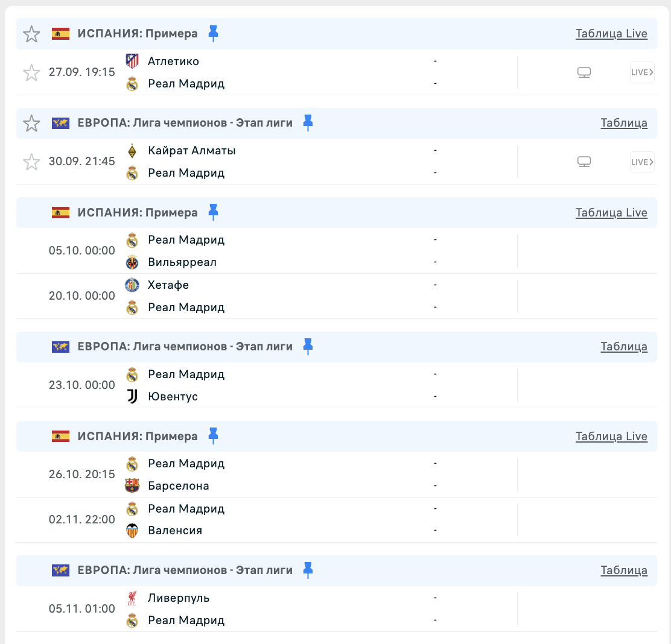Open Таблица Live link in top Примера header

click(x=611, y=33)
